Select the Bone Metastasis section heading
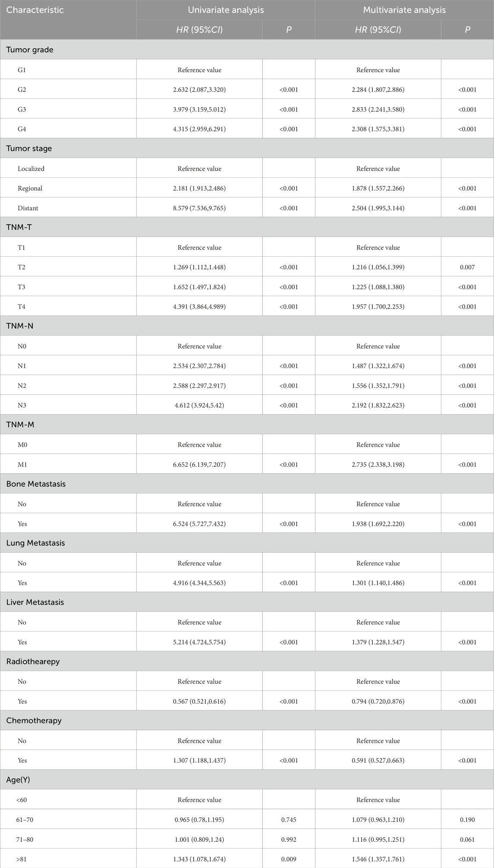Screen dimensions: 494x868 coord(36,484)
